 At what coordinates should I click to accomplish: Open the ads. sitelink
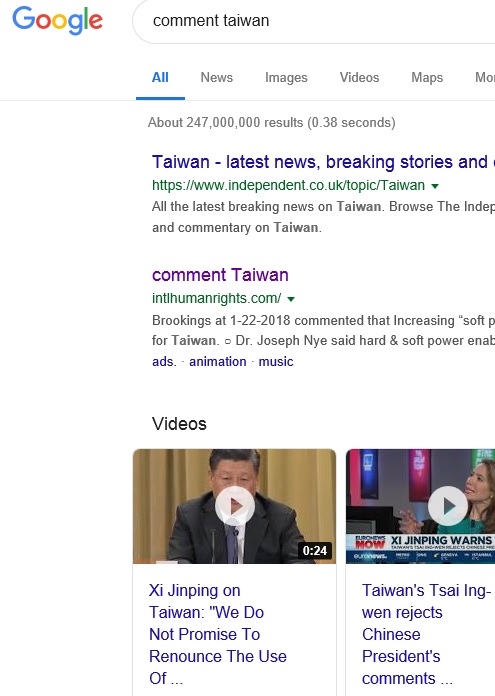pyautogui.click(x=164, y=362)
